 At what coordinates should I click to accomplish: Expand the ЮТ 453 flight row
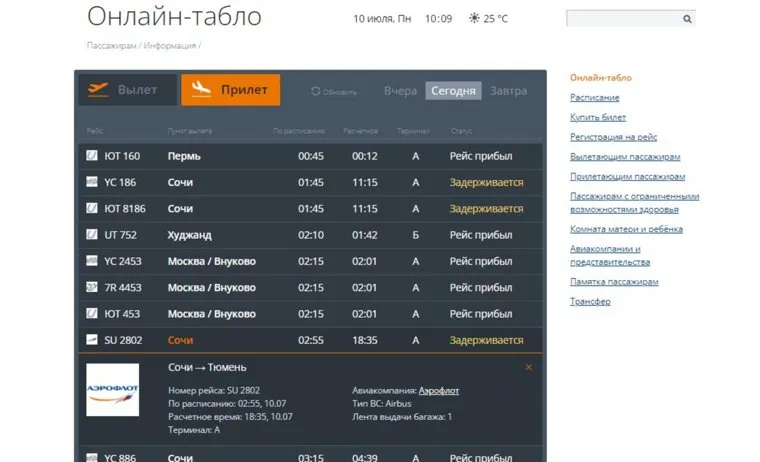(x=310, y=314)
